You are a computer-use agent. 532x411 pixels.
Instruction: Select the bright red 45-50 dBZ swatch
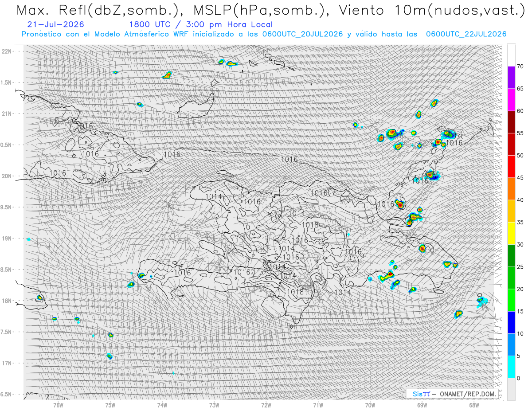pos(511,167)
